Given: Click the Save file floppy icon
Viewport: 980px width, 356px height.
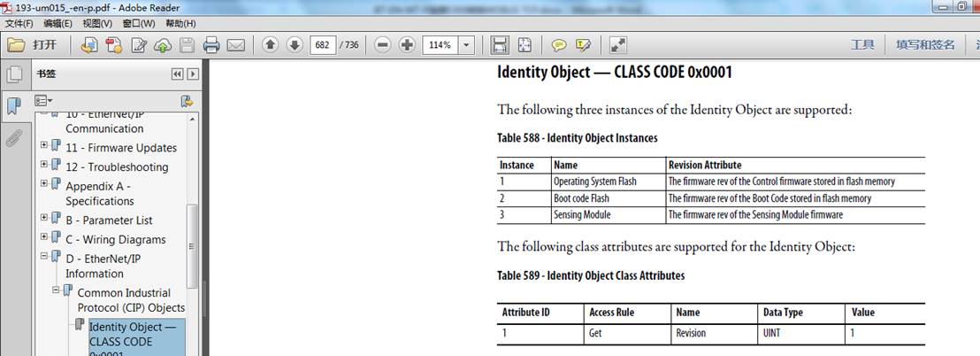Looking at the screenshot, I should tap(187, 45).
